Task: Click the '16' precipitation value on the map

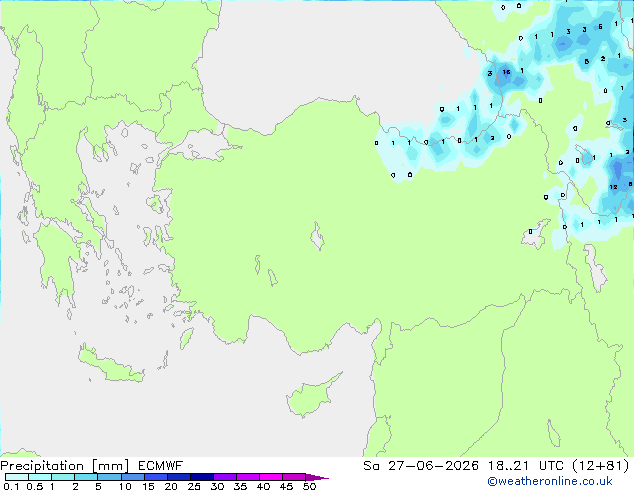Action: pyautogui.click(x=506, y=72)
